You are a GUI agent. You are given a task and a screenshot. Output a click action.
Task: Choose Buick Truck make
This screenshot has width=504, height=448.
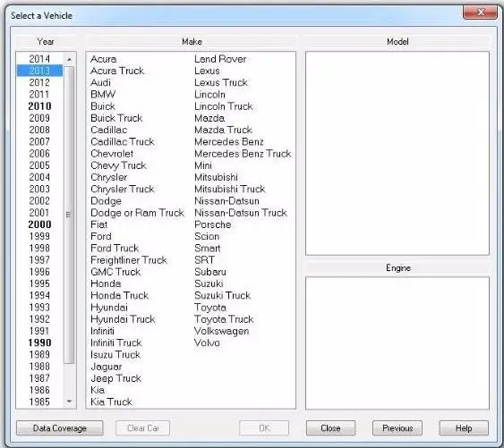116,118
